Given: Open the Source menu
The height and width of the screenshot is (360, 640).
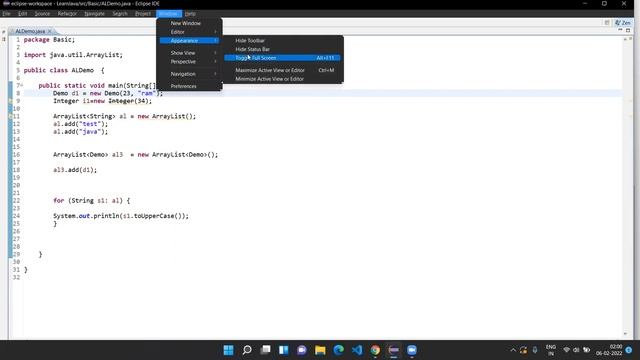Looking at the screenshot, I should [42, 13].
